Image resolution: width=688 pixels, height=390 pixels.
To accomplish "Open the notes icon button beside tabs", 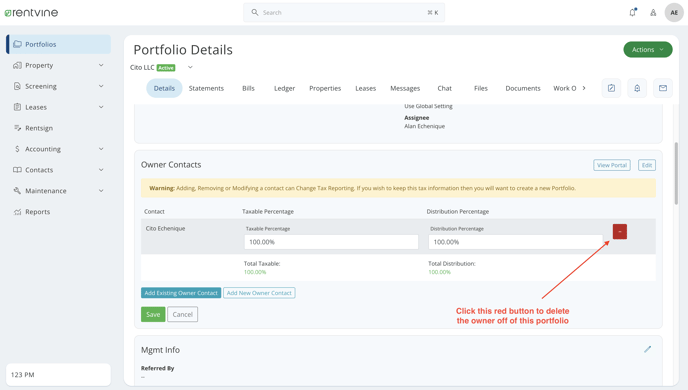I will pos(611,88).
